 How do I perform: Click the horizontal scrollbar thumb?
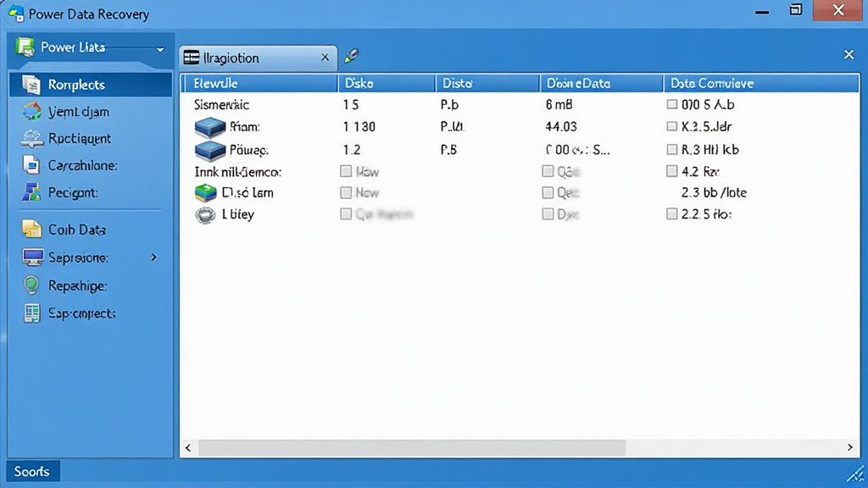coord(412,447)
